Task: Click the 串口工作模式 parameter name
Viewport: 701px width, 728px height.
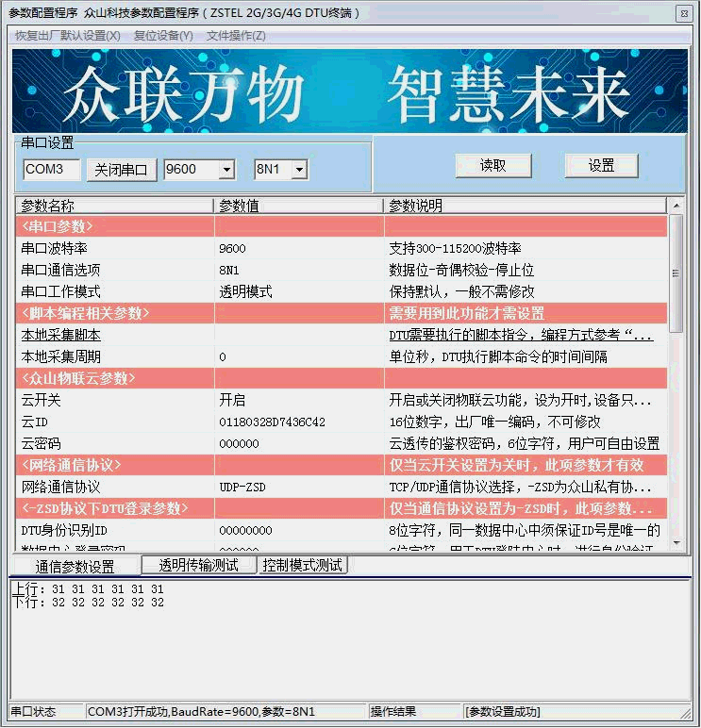Action: pyautogui.click(x=61, y=291)
